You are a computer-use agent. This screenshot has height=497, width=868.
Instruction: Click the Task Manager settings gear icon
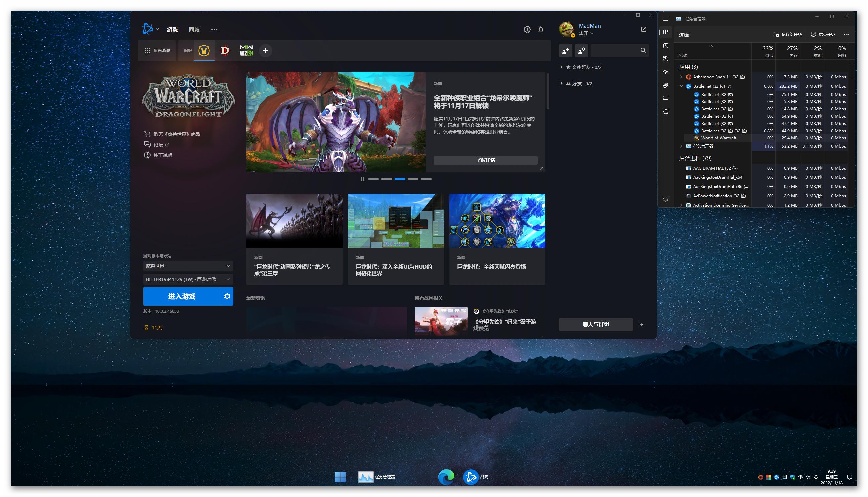[x=666, y=199]
